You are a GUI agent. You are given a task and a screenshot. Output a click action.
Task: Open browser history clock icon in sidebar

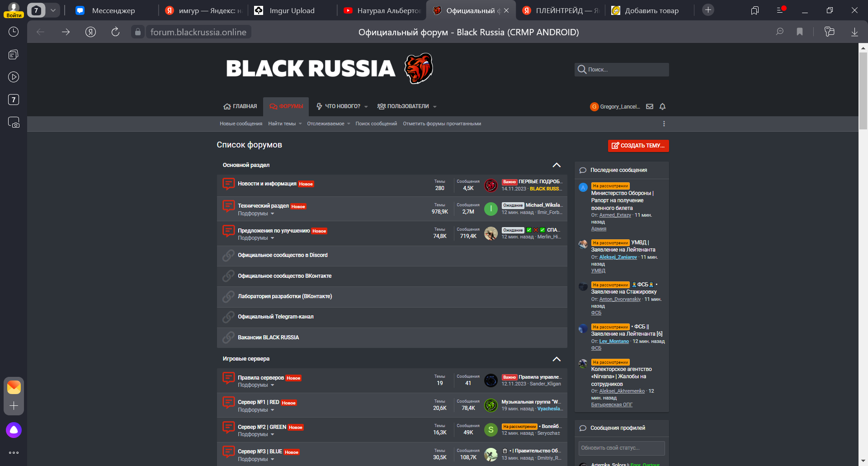[14, 32]
